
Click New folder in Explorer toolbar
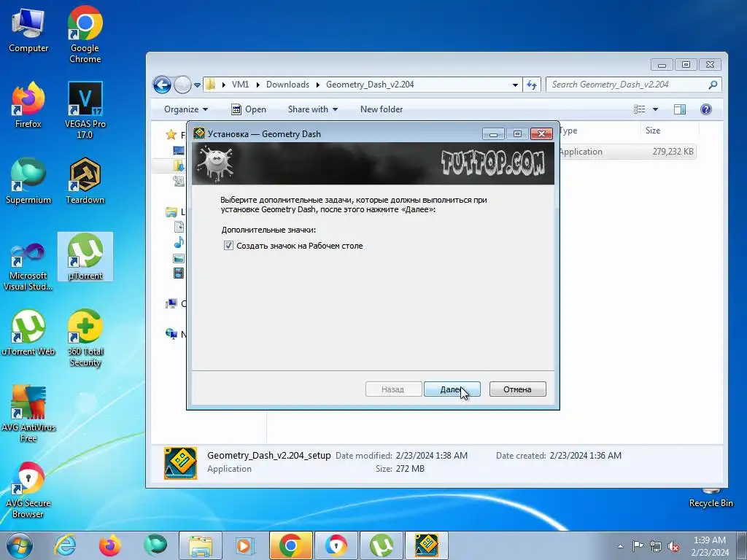(x=381, y=109)
